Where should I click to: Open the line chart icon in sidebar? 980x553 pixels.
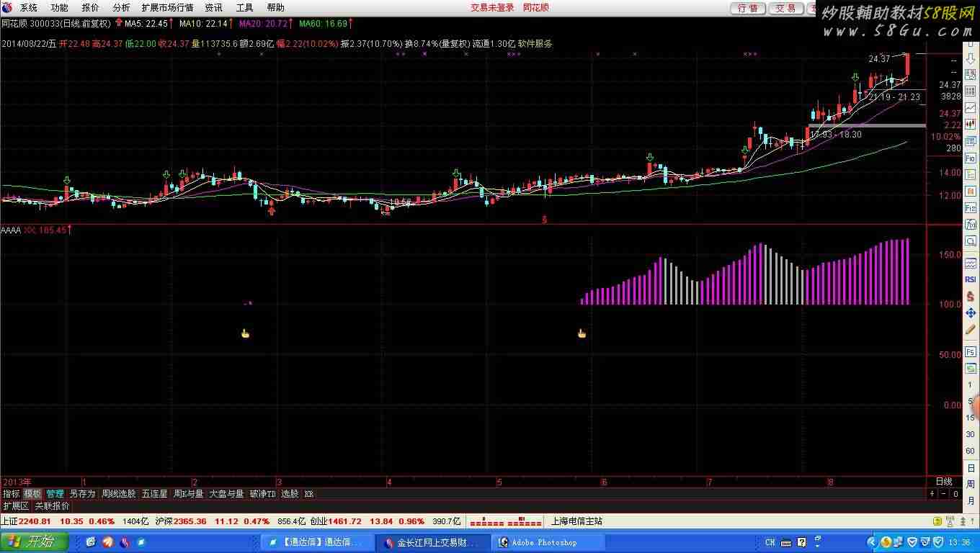(x=971, y=107)
